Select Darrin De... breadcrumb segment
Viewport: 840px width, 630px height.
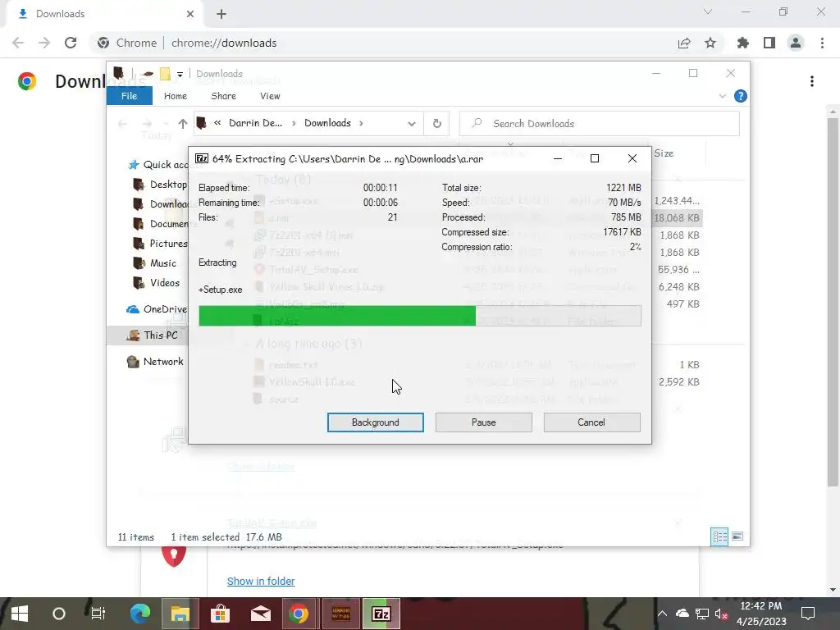pos(255,123)
